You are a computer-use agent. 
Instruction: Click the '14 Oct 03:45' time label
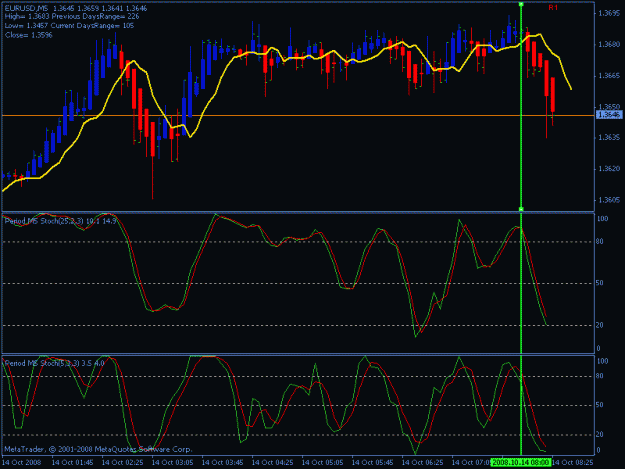point(222,463)
